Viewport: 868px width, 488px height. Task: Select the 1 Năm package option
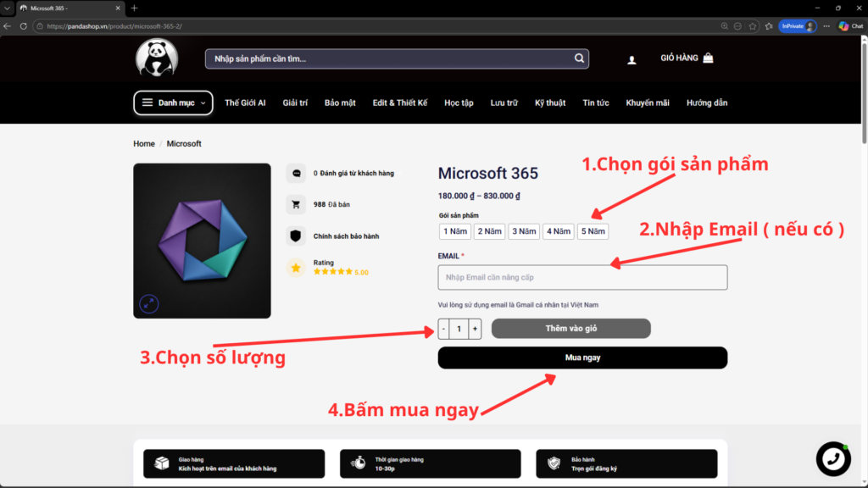point(455,231)
